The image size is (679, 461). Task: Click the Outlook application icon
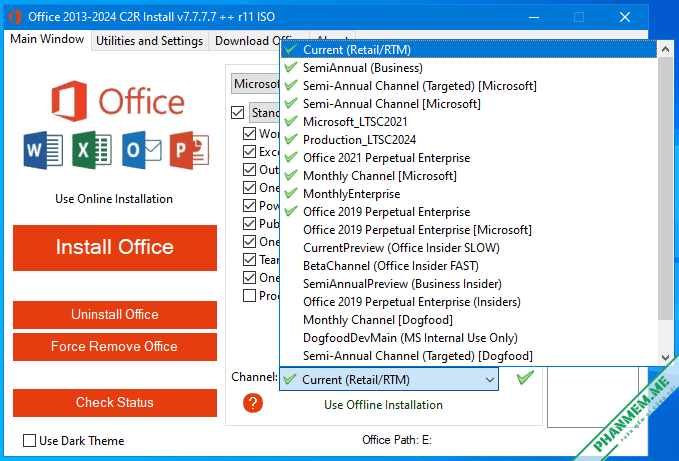tap(141, 150)
